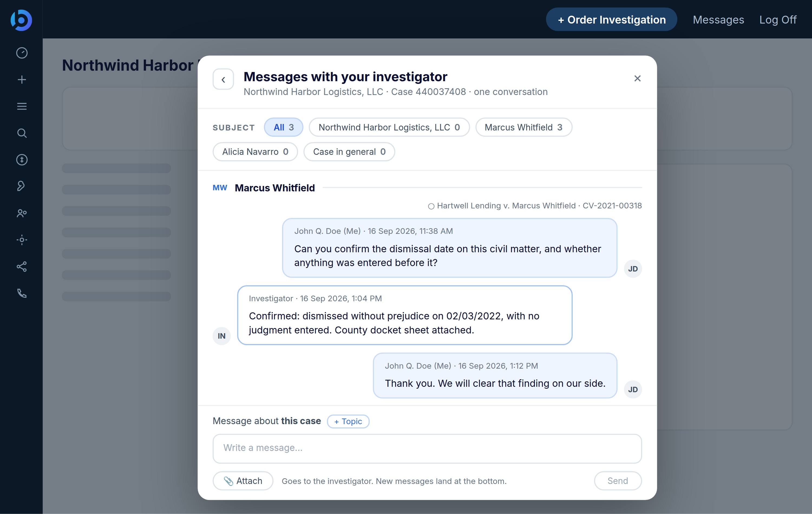This screenshot has width=812, height=514.
Task: Click Attach button with paperclip
Action: click(x=243, y=481)
